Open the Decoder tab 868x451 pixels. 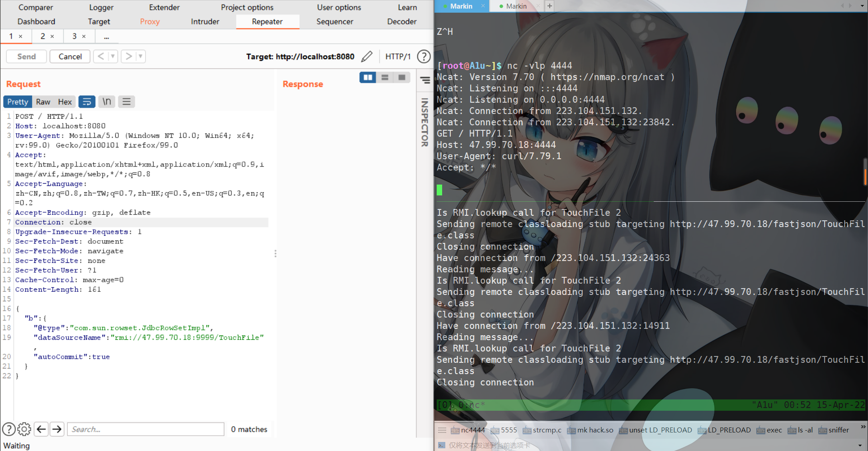tap(402, 21)
